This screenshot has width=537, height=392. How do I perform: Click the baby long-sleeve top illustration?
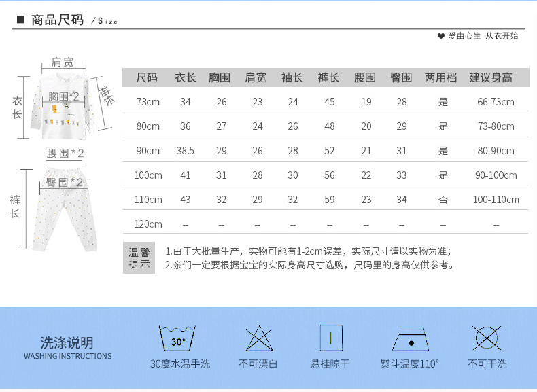coord(67,105)
